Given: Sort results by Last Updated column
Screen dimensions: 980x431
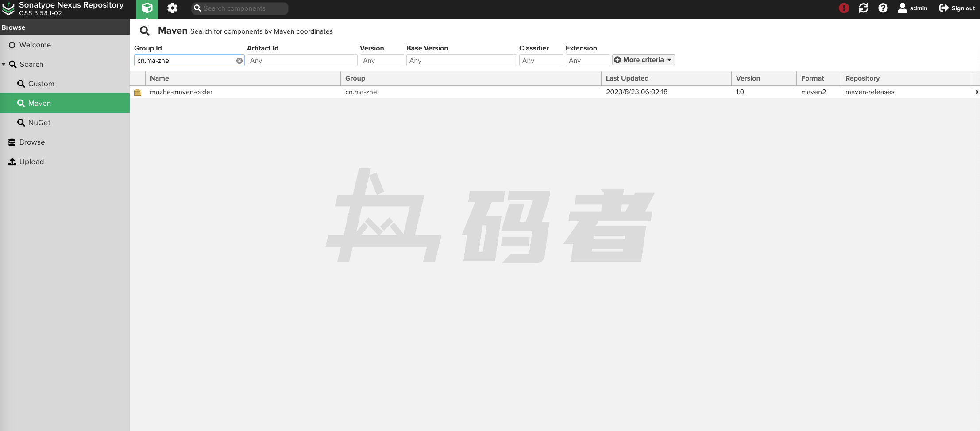Looking at the screenshot, I should pyautogui.click(x=627, y=78).
